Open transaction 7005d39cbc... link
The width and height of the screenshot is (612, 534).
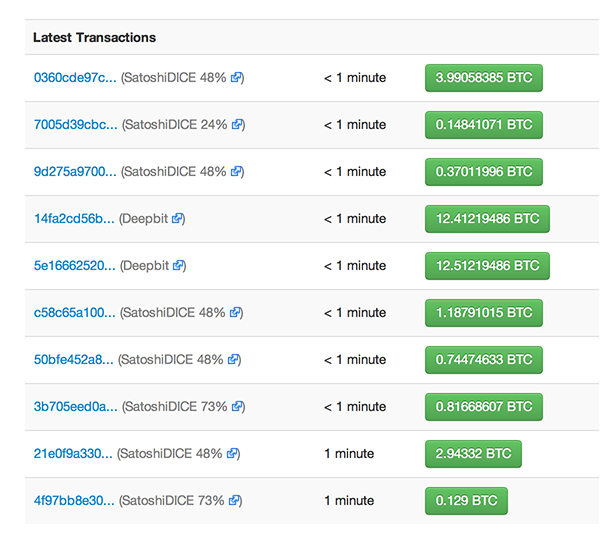point(76,125)
